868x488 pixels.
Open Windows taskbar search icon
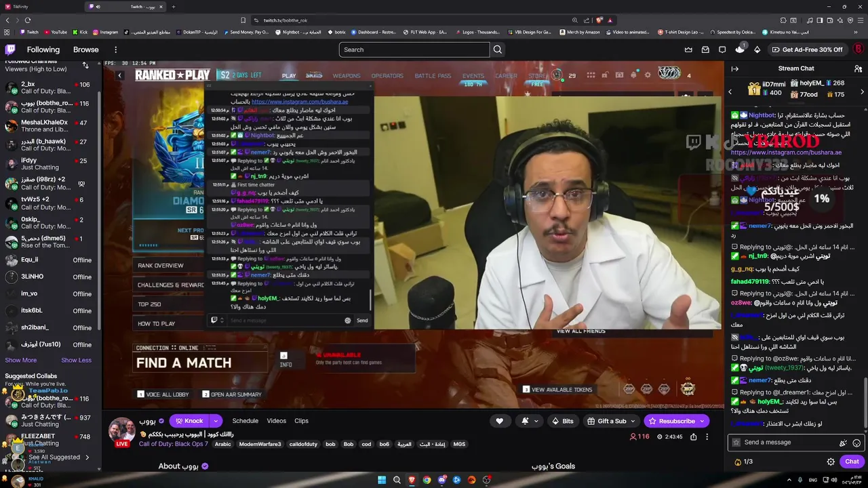point(397,480)
